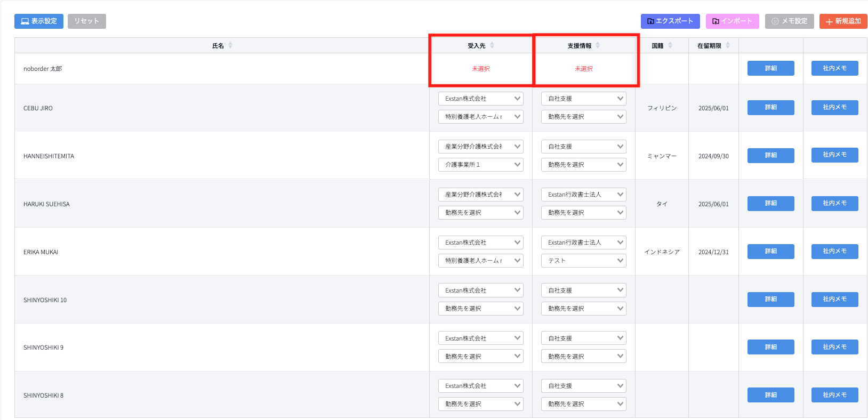Open HARUKI SUEHISA's Exstan行政書士法人 support dropdown

tap(583, 195)
